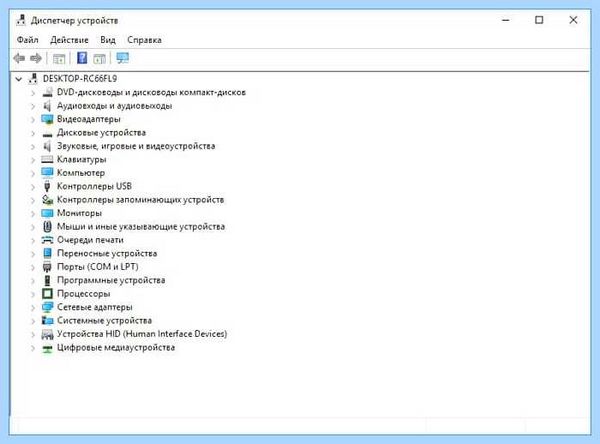Select the Цифровые медиаустройства text
The height and width of the screenshot is (444, 600).
116,347
